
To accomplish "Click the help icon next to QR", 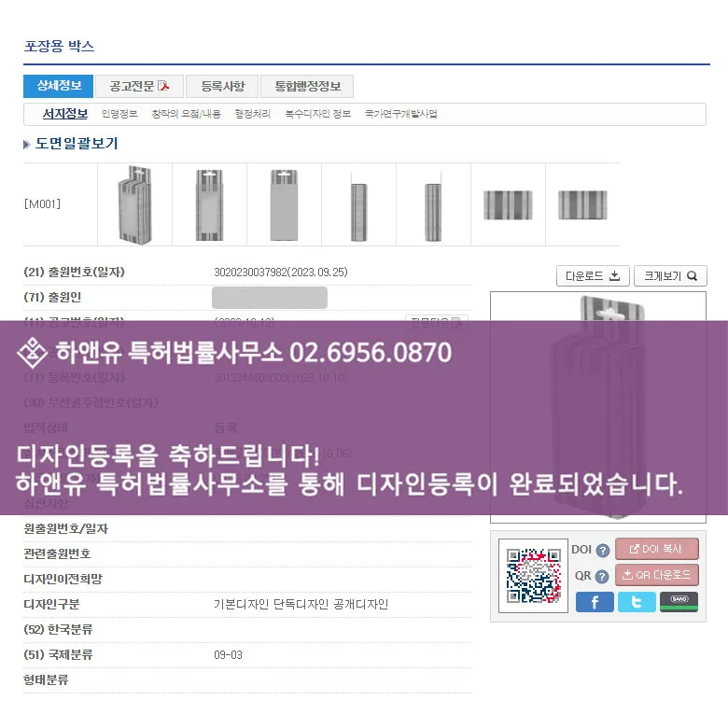I will point(602,577).
